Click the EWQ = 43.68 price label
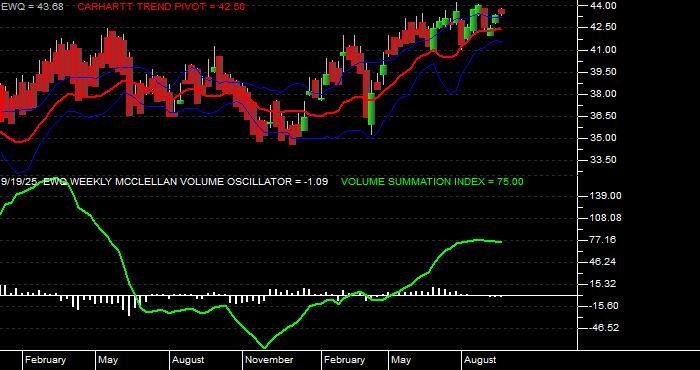Image resolution: width=700 pixels, height=370 pixels. 32,7
